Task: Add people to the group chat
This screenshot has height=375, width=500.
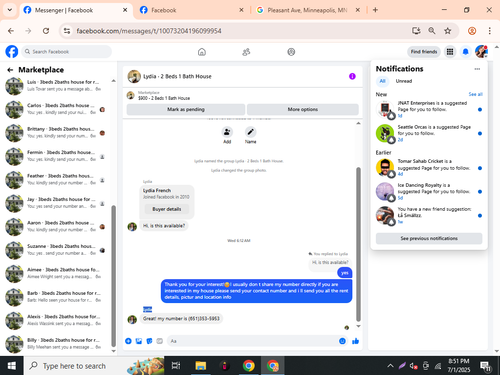Action: click(227, 132)
